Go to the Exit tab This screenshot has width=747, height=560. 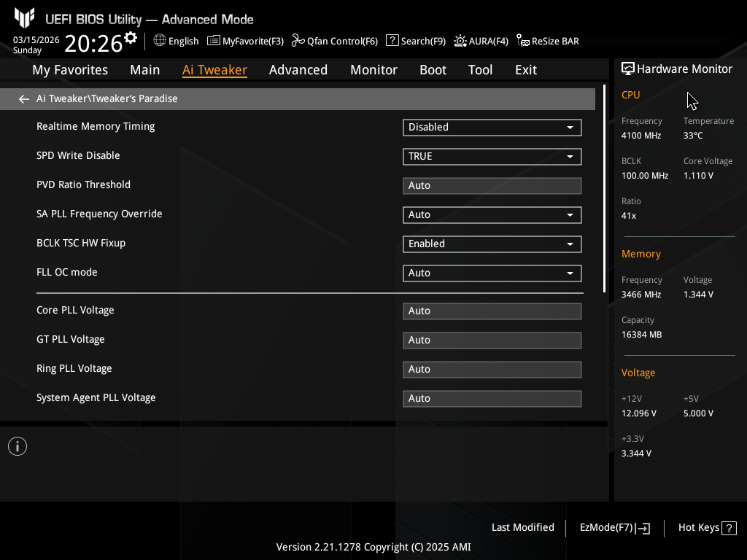click(x=526, y=70)
